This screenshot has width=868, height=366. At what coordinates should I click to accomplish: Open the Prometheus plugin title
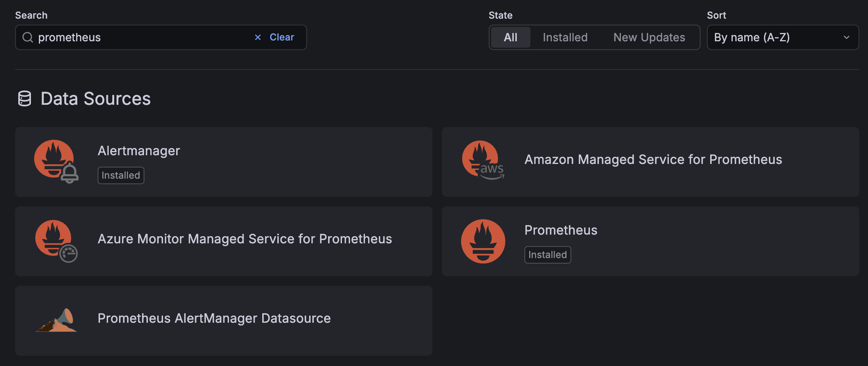click(x=561, y=230)
